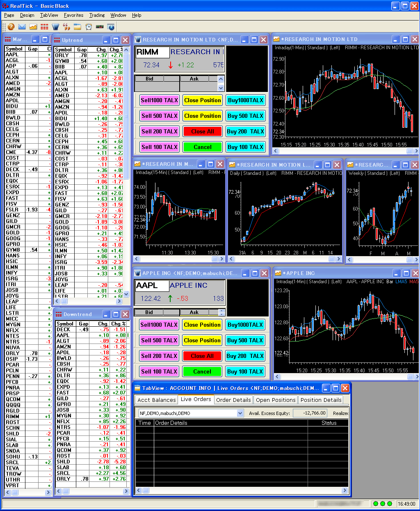
Task: Click the toolbar drag handle grip
Action: (4, 27)
